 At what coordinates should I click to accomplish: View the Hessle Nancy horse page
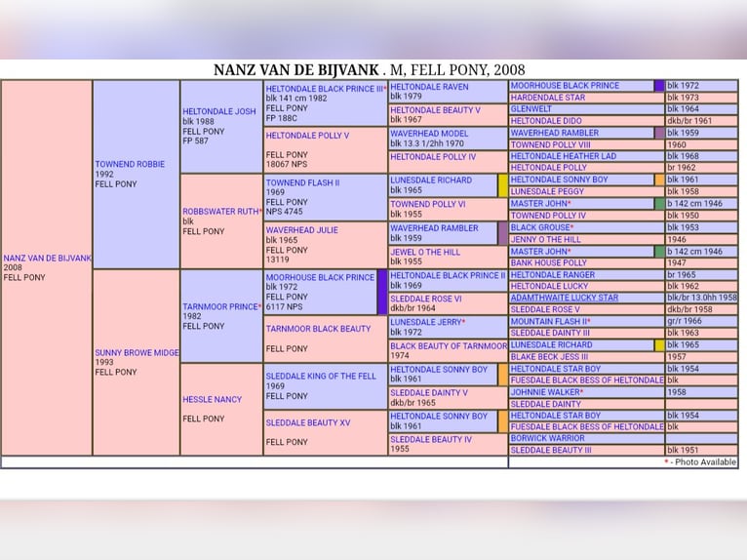click(212, 399)
